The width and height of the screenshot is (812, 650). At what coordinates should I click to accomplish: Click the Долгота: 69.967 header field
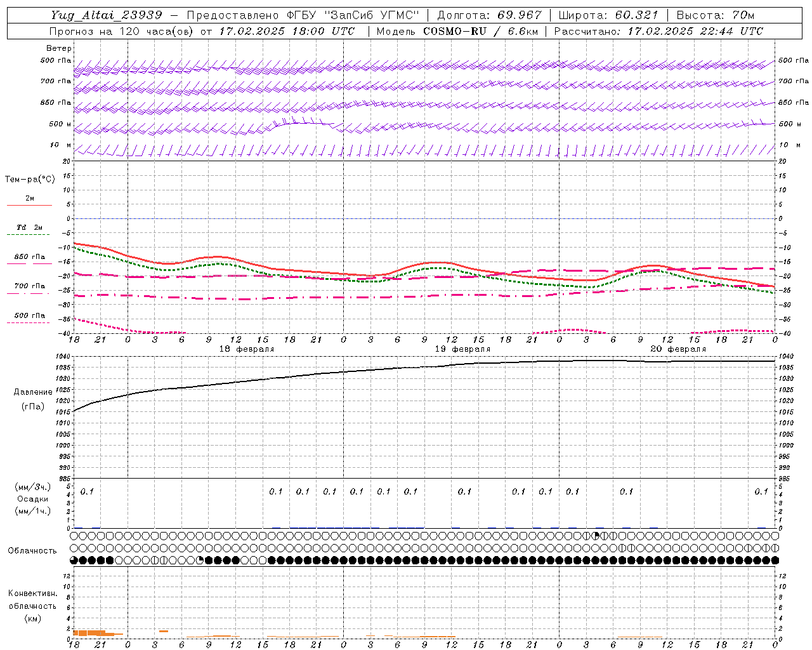pos(489,15)
